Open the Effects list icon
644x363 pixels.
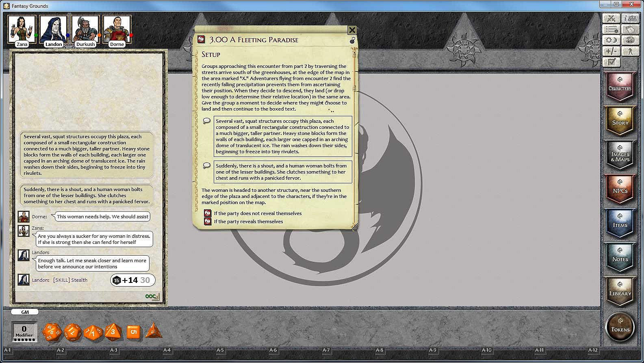click(611, 30)
